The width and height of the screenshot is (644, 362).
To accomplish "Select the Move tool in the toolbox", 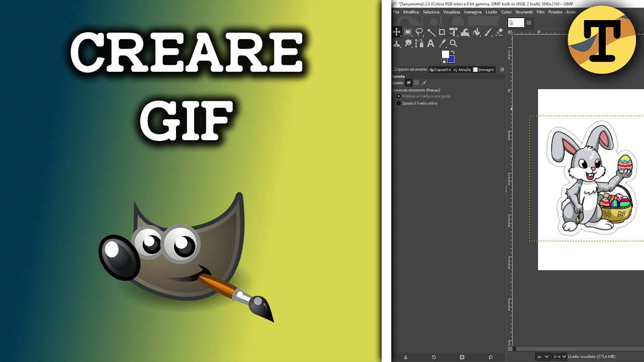I will [396, 32].
